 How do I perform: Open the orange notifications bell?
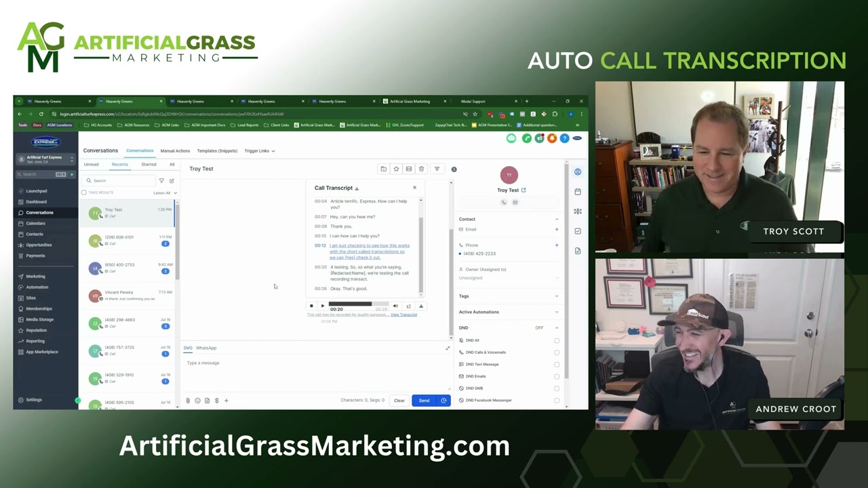pos(552,138)
